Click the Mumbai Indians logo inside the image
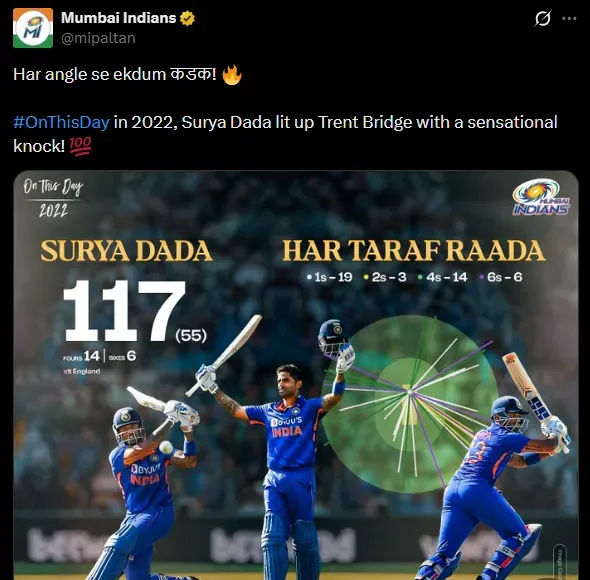Viewport: 590px width, 580px height. [x=541, y=197]
